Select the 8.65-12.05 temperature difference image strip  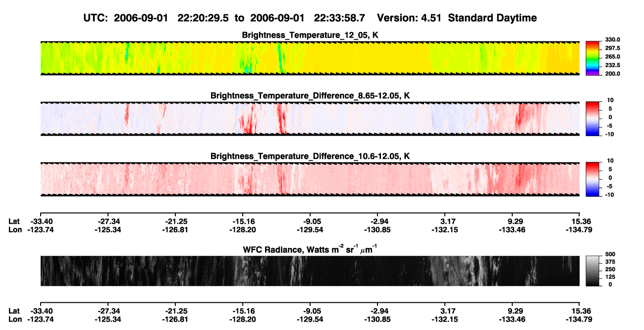coord(310,118)
